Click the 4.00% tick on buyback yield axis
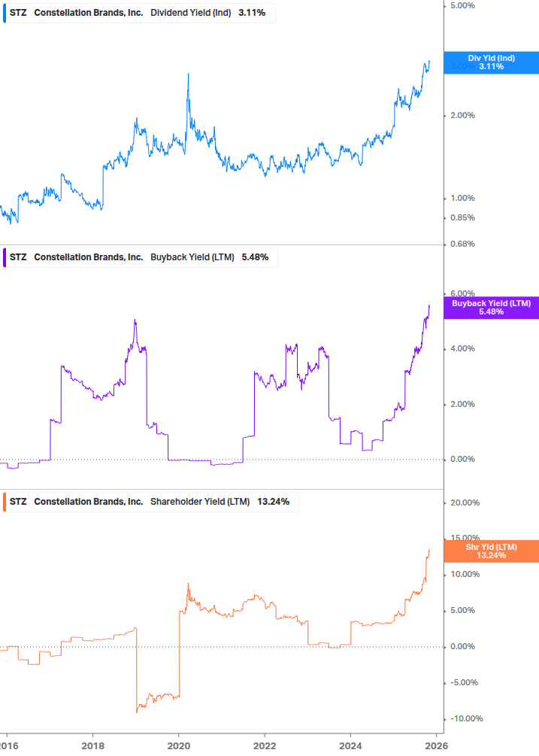This screenshot has height=756, width=539. coord(462,349)
